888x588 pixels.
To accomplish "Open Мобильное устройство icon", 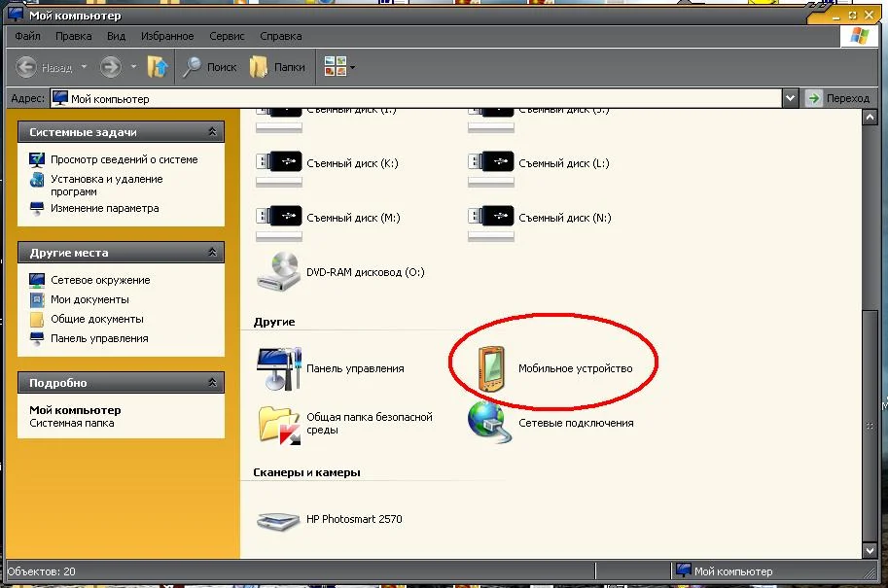I will pos(490,368).
